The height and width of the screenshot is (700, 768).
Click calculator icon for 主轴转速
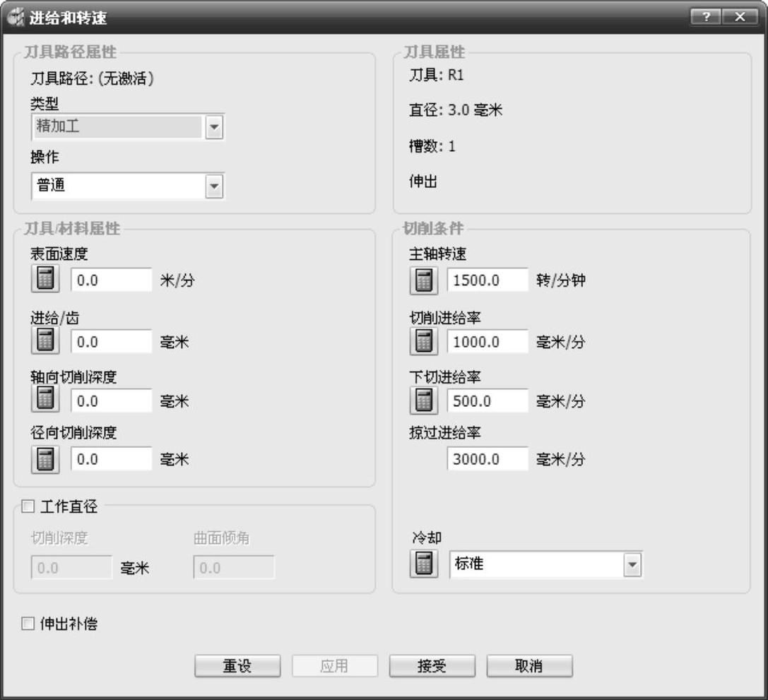click(x=424, y=281)
